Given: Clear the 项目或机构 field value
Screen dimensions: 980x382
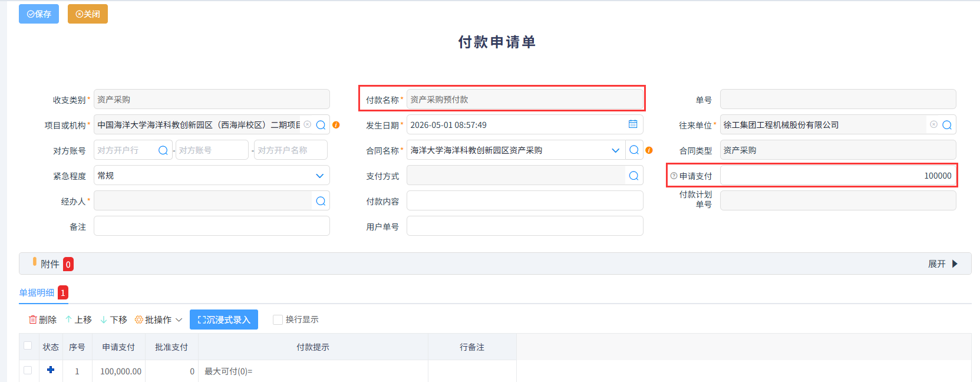Looking at the screenshot, I should click(308, 124).
